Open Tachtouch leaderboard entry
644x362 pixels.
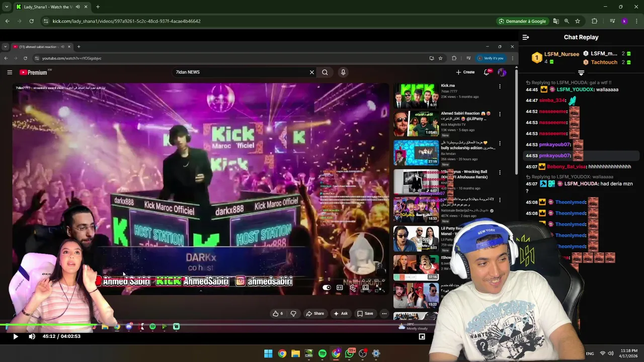(x=608, y=62)
